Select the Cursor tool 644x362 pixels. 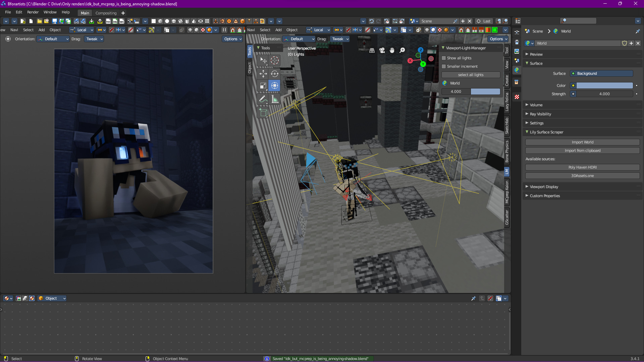(275, 60)
